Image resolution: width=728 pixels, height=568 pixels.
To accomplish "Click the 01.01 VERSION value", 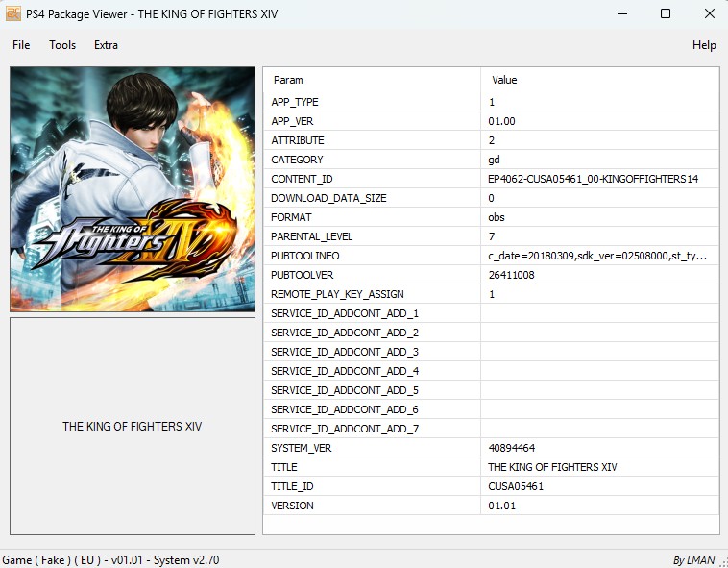I will 502,506.
